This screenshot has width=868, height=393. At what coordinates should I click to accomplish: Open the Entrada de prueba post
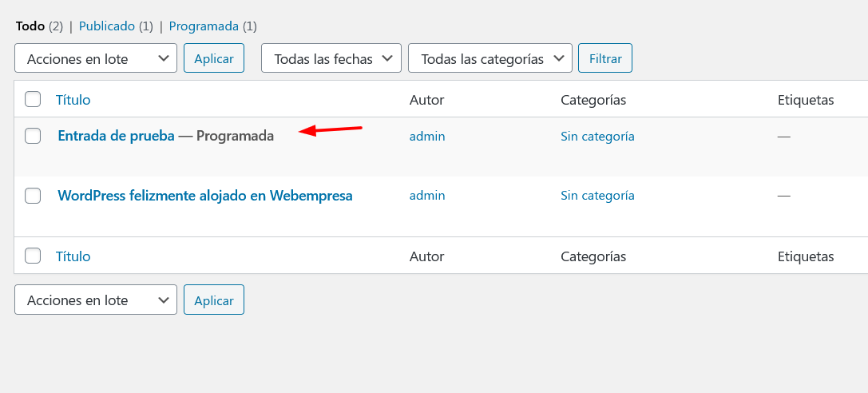pyautogui.click(x=117, y=136)
